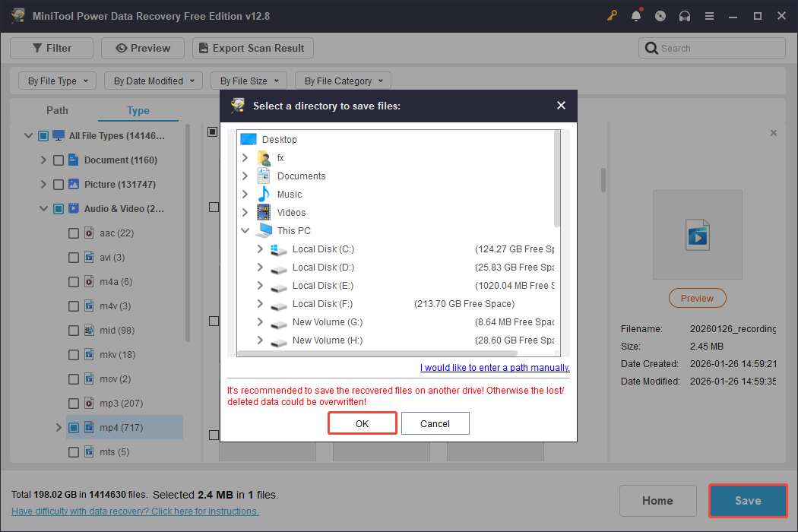Open the hamburger menu in title bar
The width and height of the screenshot is (798, 532).
pyautogui.click(x=709, y=15)
